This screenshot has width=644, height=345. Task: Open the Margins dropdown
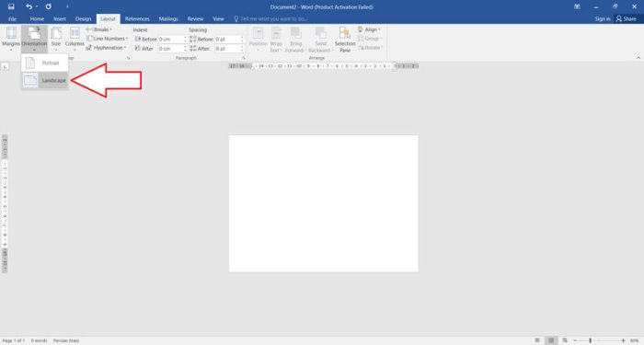click(11, 39)
